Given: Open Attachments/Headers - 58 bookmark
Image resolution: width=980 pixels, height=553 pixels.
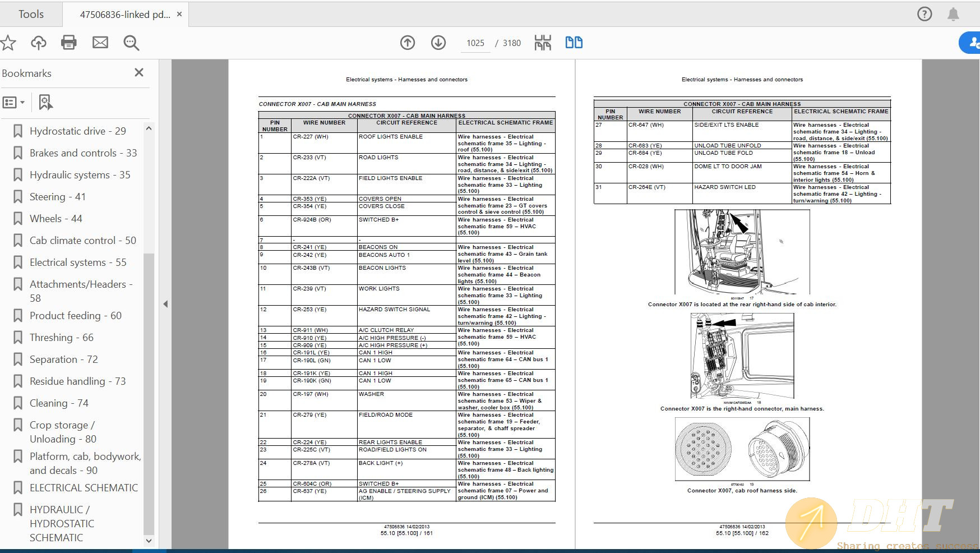Looking at the screenshot, I should 81,291.
